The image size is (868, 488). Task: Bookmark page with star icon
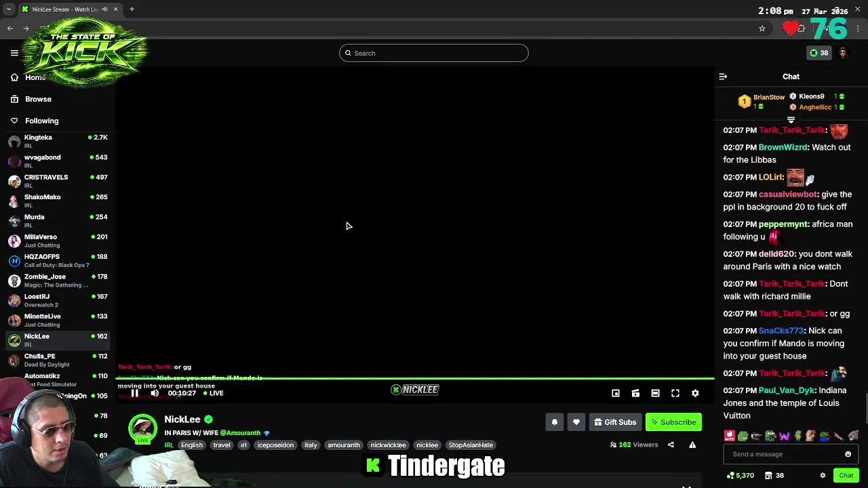click(762, 28)
